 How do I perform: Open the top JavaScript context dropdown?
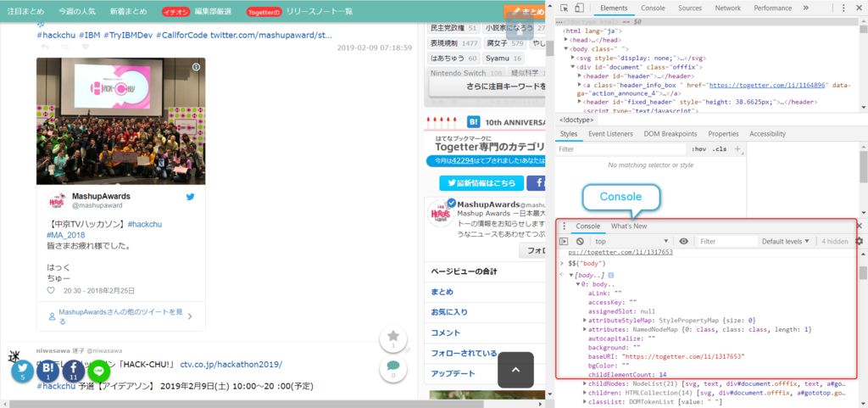pyautogui.click(x=632, y=242)
